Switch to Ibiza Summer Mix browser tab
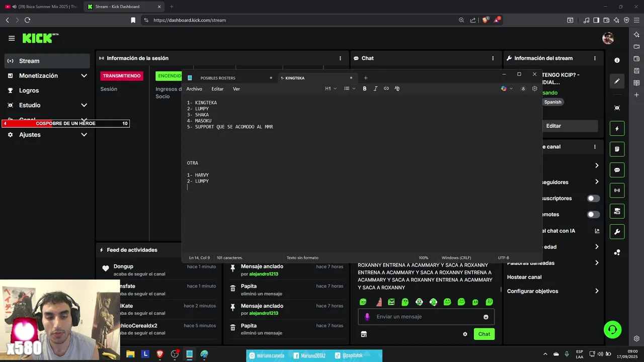Screen dimensions: 644x362 41,7
